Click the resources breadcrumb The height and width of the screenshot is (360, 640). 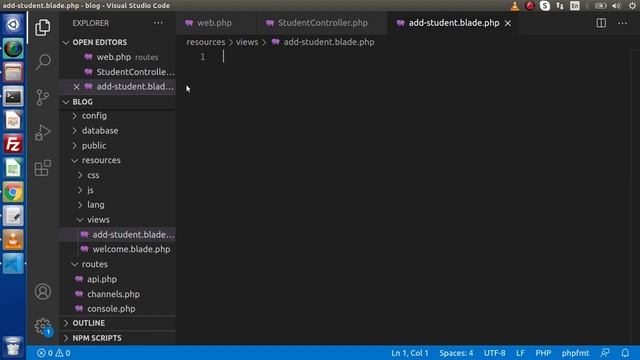[206, 42]
